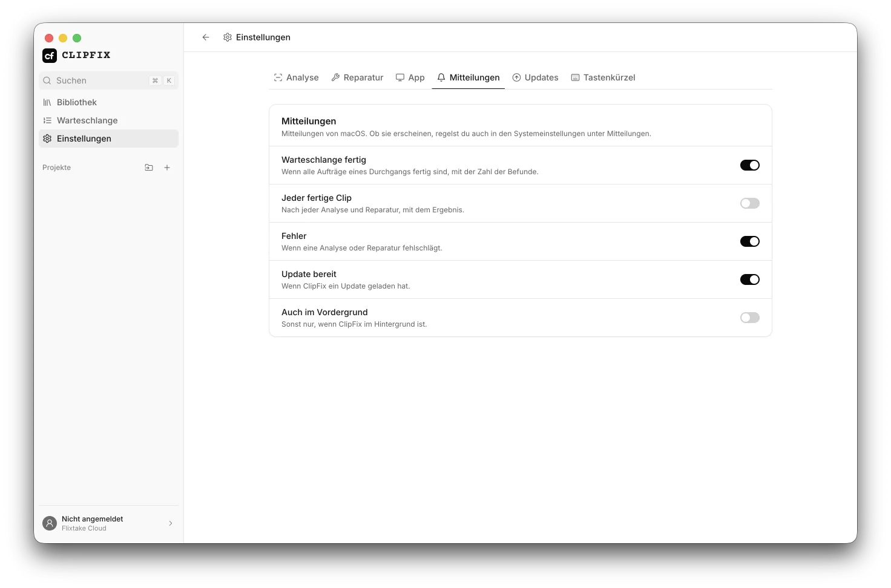891x588 pixels.
Task: Select the Mitteilungen tab
Action: tap(469, 77)
